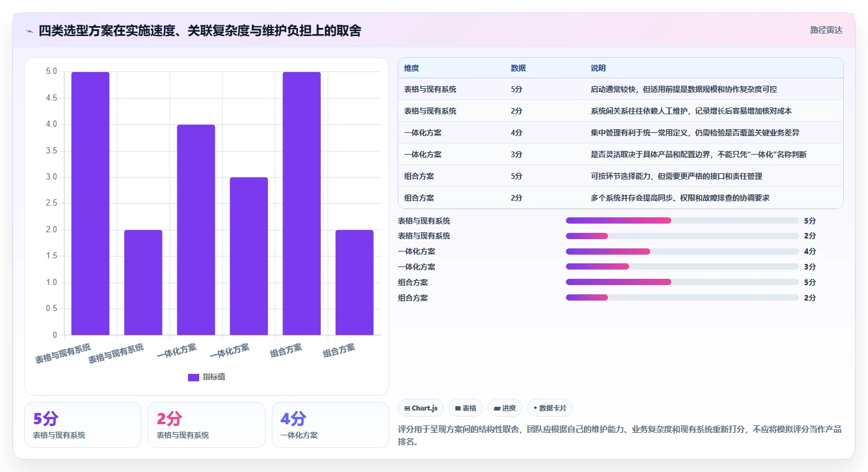
Task: Click the 组合方案 progress bar showing 2分
Action: tap(682, 297)
